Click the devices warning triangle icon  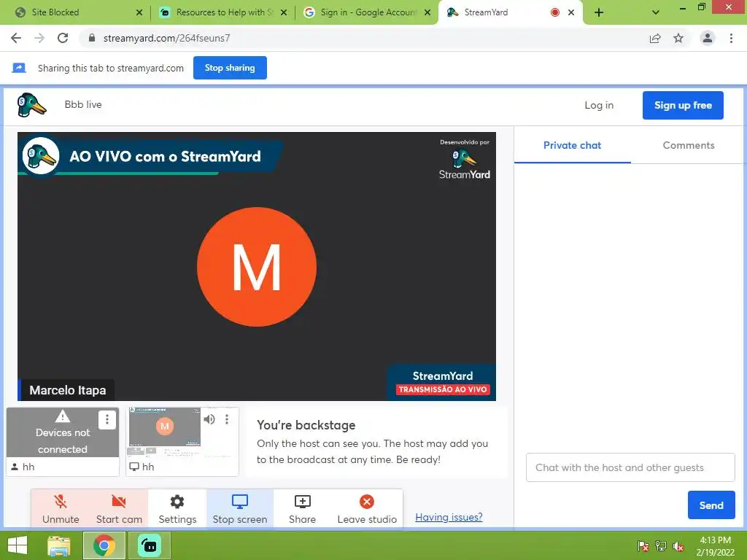pyautogui.click(x=63, y=416)
